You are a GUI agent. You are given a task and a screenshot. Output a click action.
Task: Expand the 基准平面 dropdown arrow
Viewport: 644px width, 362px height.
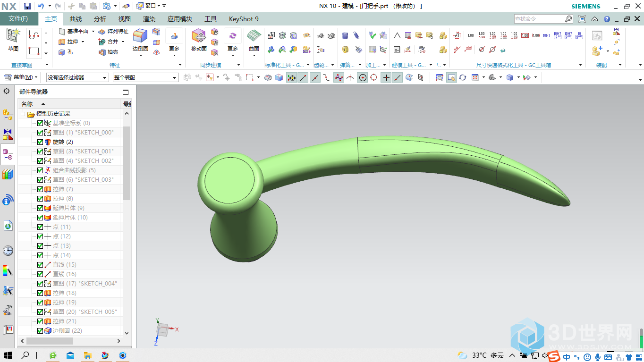tap(93, 31)
